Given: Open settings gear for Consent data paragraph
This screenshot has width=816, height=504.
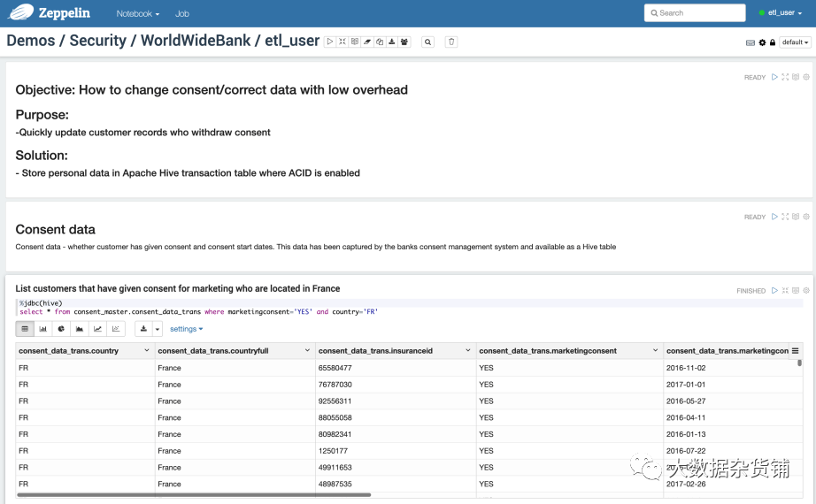Looking at the screenshot, I should 806,217.
